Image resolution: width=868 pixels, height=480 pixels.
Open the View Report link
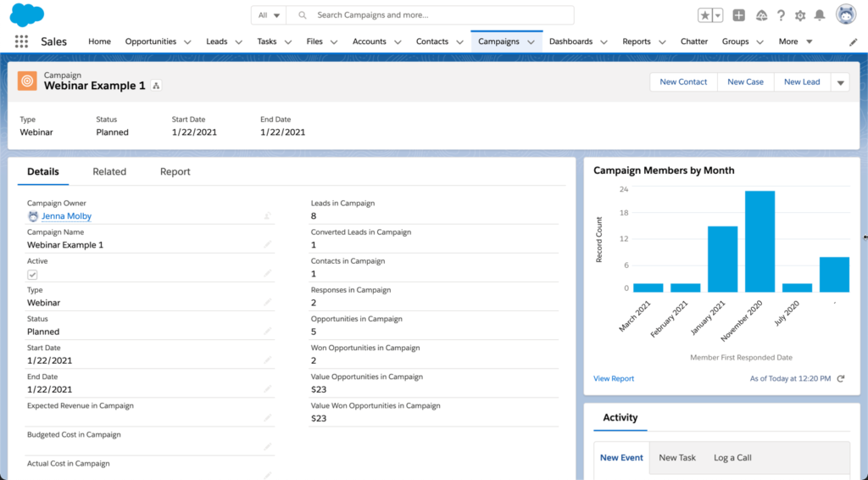coord(614,379)
